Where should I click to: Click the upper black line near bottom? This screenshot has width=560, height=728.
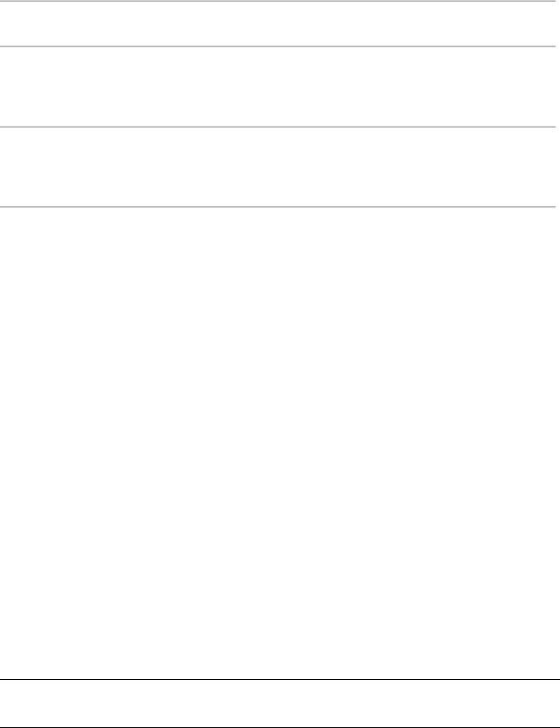coord(280,680)
